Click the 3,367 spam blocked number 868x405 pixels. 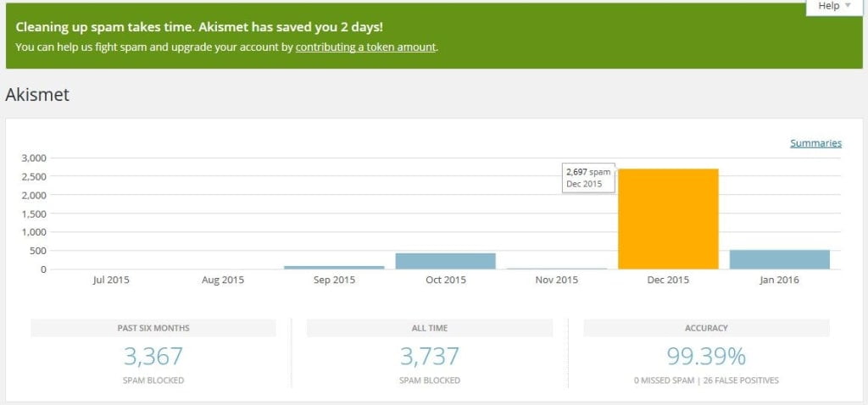coord(153,355)
